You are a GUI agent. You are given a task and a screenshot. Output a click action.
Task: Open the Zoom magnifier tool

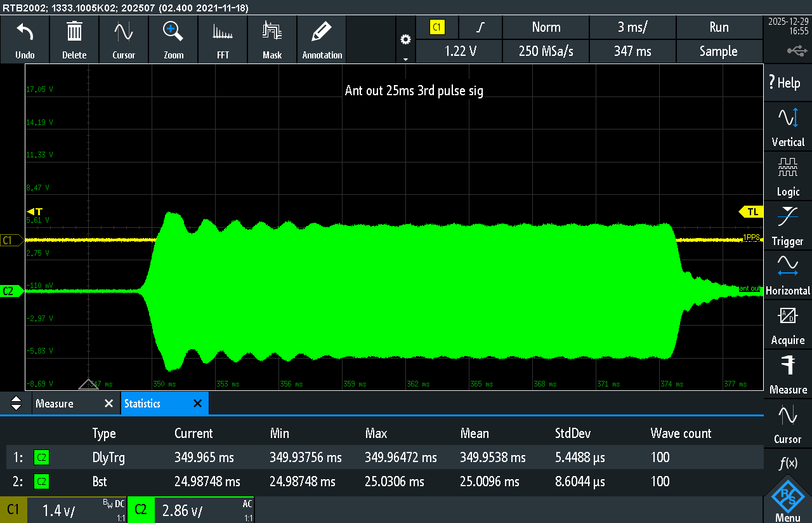173,32
